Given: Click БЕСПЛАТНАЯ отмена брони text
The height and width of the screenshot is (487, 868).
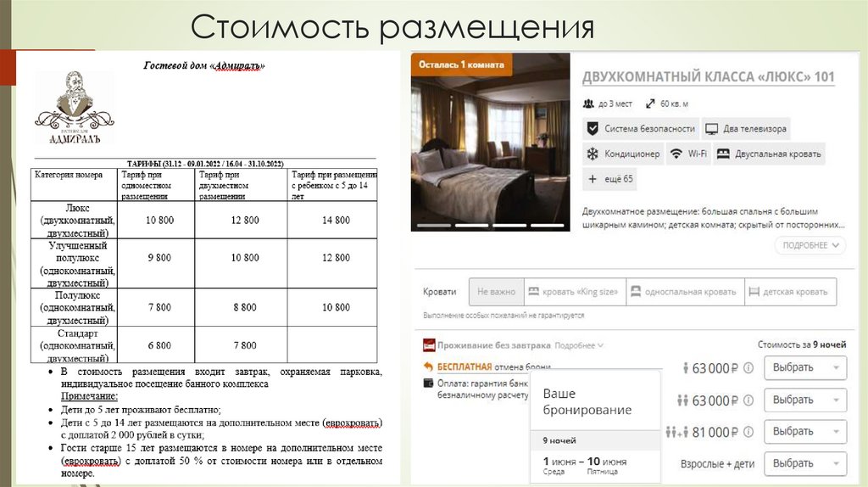Looking at the screenshot, I should [492, 367].
